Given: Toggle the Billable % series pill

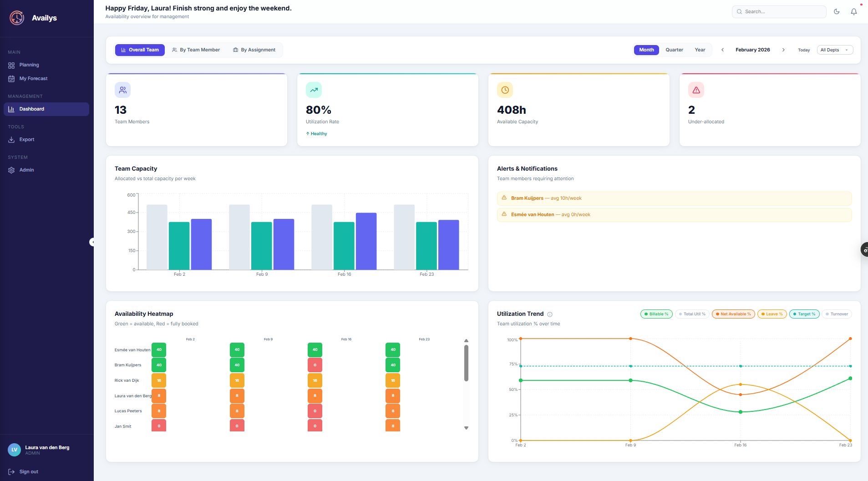Looking at the screenshot, I should tap(656, 314).
